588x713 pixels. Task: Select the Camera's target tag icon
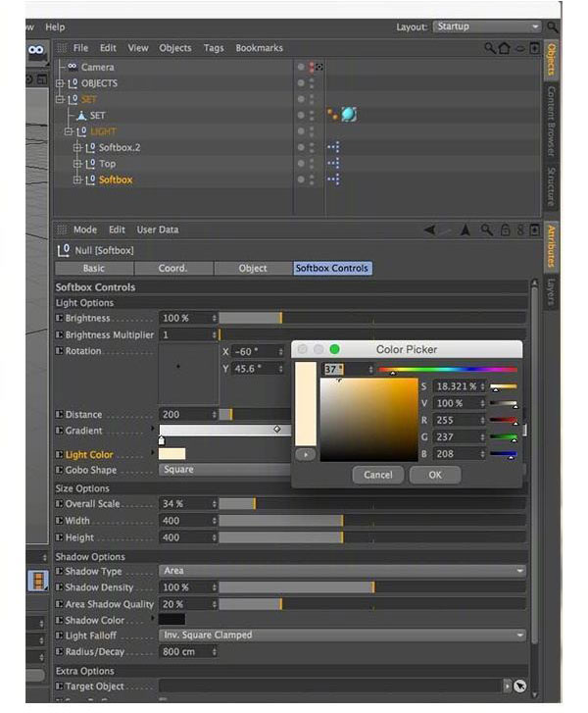319,67
